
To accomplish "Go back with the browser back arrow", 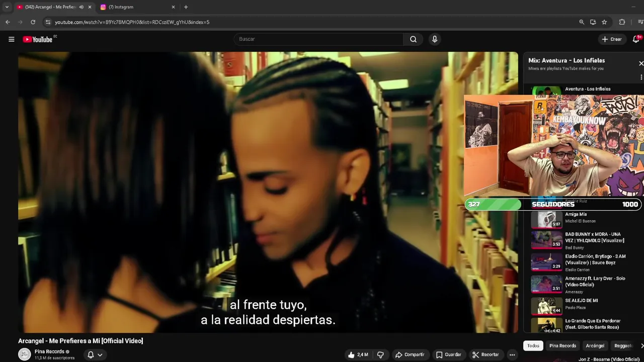I will click(x=8, y=22).
